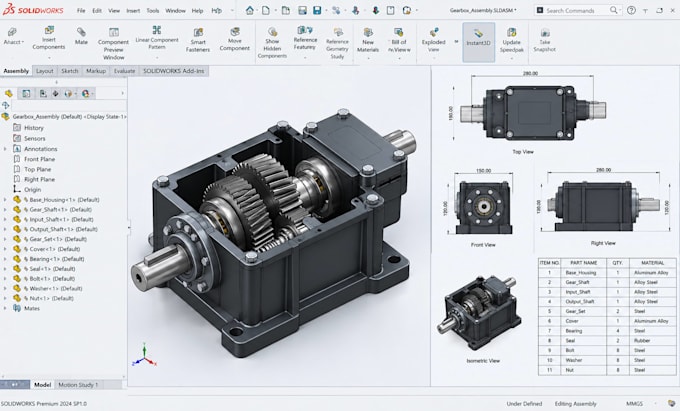Switch to the Sketch tab
Viewport: 680px width, 411px height.
[69, 71]
